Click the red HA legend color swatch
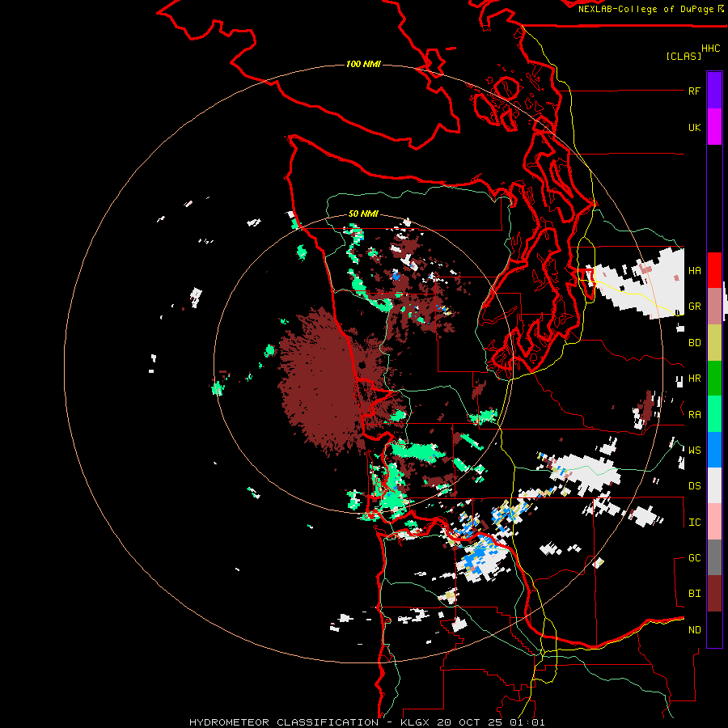This screenshot has width=728, height=728. [x=714, y=270]
